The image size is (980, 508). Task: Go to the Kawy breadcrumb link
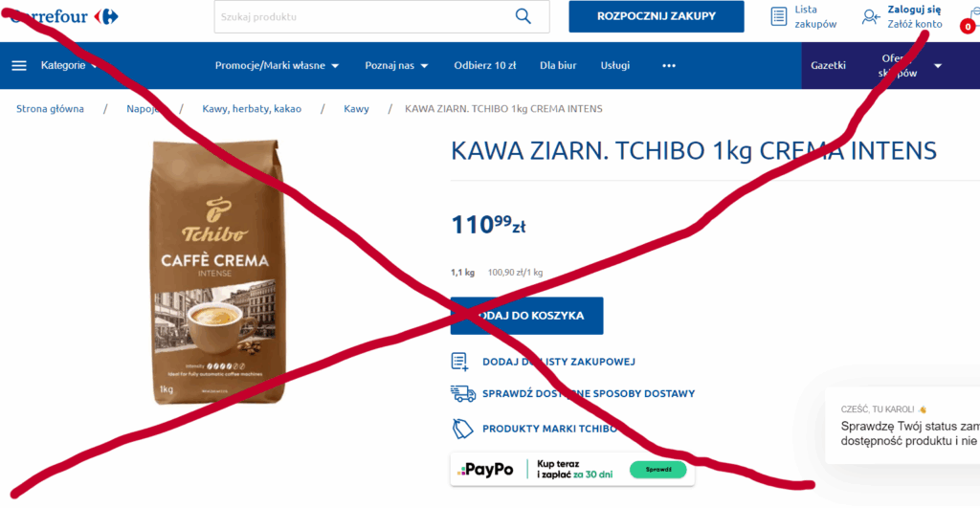coord(356,109)
